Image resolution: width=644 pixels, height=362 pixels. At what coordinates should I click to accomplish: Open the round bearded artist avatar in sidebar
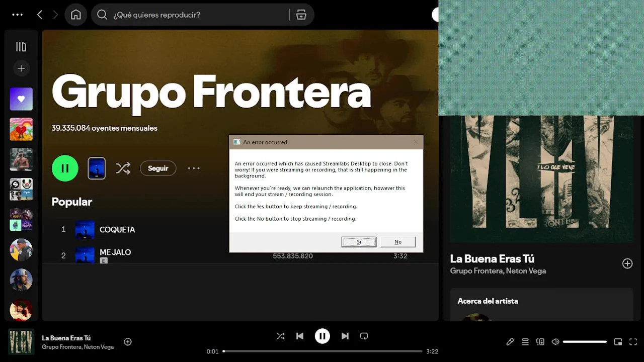click(21, 280)
